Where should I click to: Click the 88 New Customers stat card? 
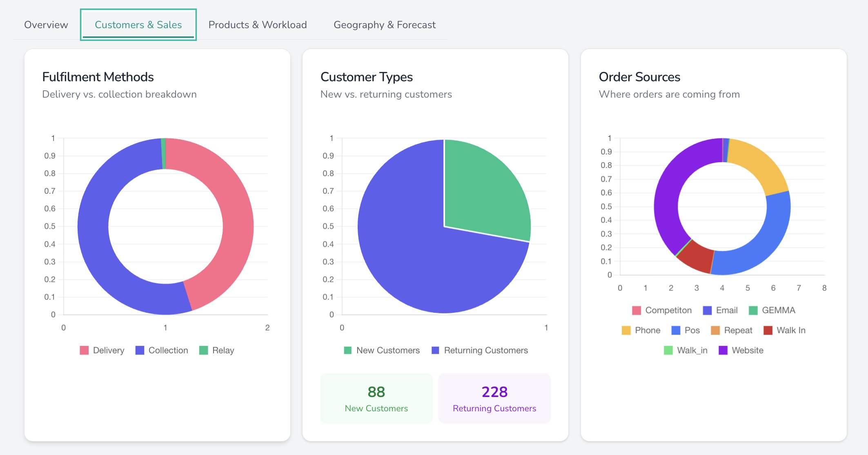pyautogui.click(x=376, y=398)
